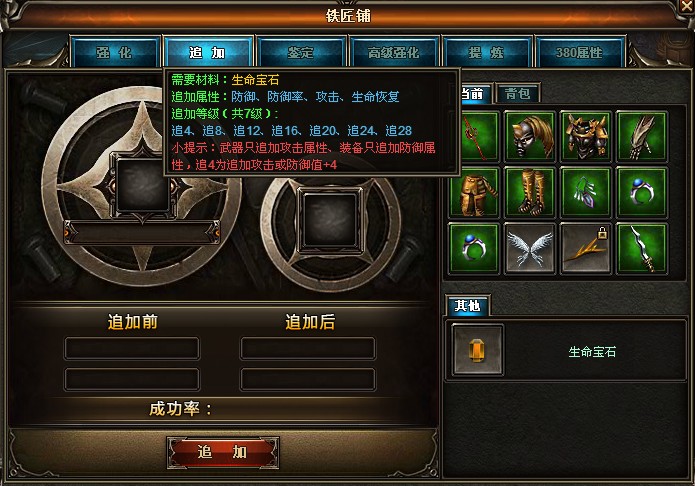
Task: Switch to the 提炼 tab
Action: pyautogui.click(x=487, y=53)
